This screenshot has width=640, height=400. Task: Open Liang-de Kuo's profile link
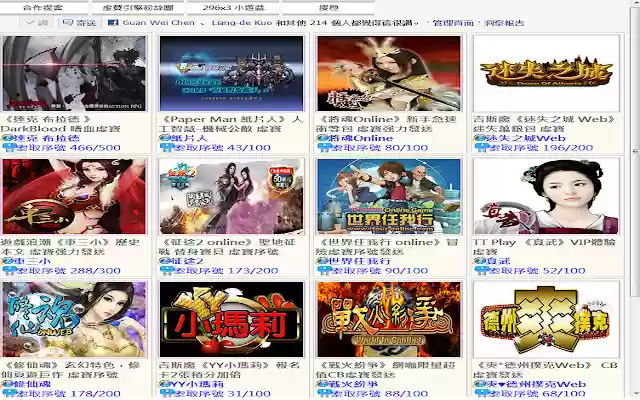point(242,23)
